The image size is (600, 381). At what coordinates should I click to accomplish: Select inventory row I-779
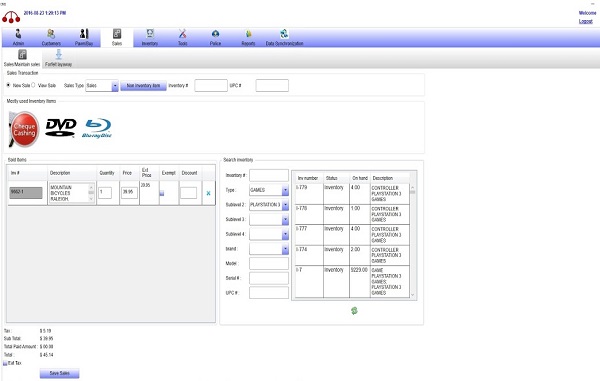(x=352, y=194)
